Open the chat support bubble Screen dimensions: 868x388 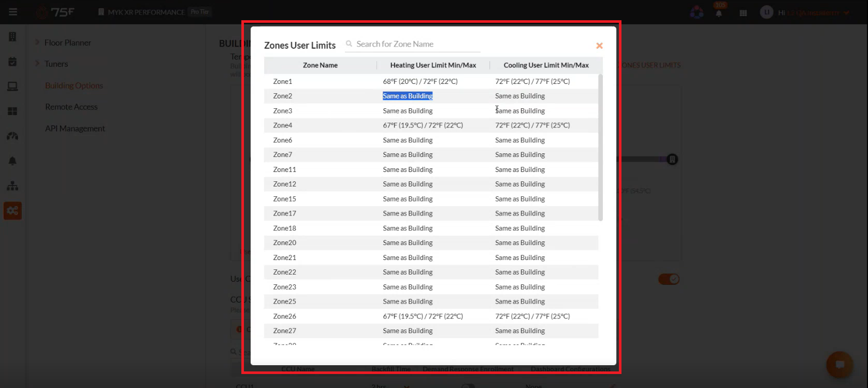840,365
